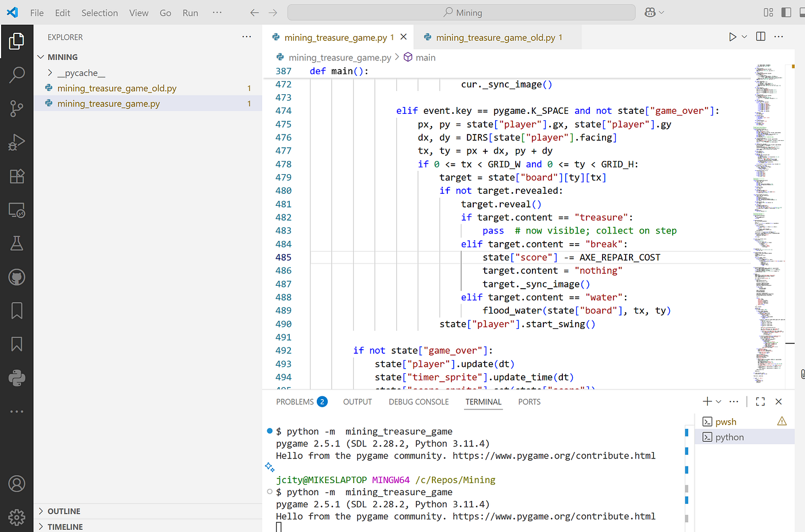Split the editor right
Image resolution: width=805 pixels, height=532 pixels.
pos(761,37)
